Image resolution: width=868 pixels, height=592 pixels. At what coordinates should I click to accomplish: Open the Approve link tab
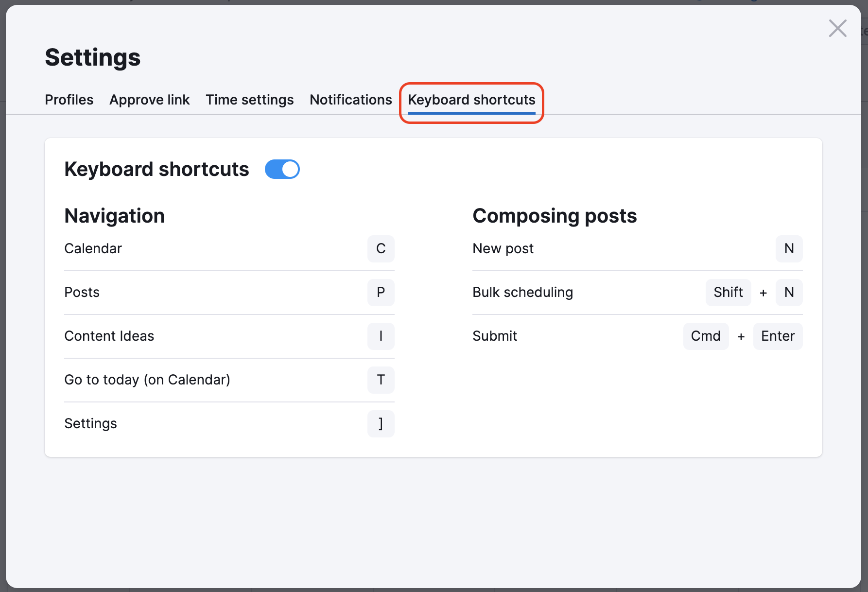[x=149, y=100]
